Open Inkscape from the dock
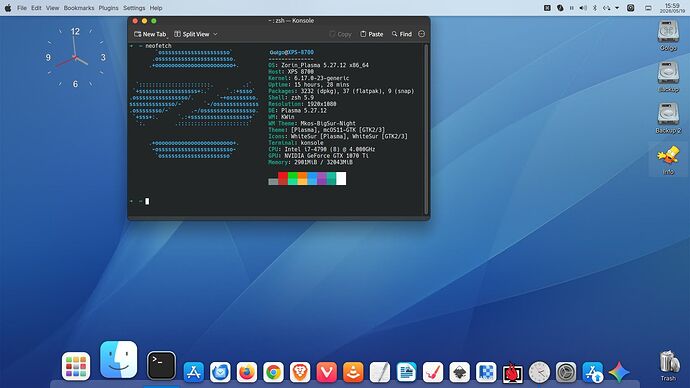This screenshot has width=690, height=388. click(x=459, y=372)
